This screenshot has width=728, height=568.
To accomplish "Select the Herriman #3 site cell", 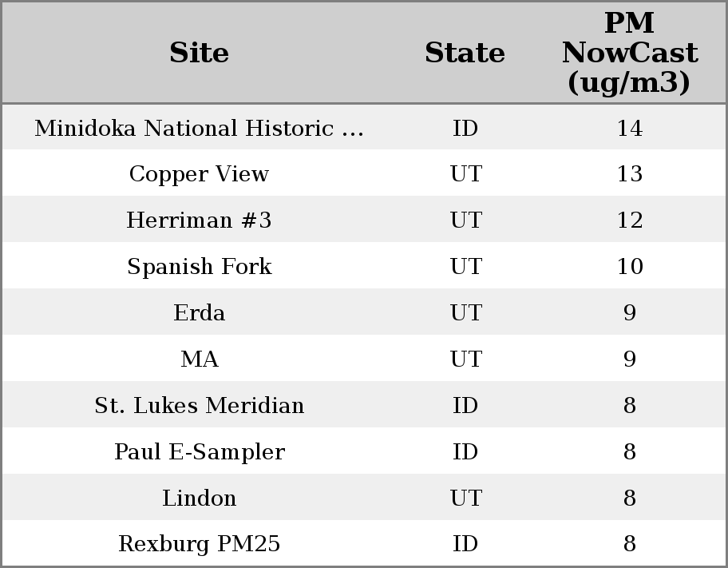I will [x=199, y=220].
